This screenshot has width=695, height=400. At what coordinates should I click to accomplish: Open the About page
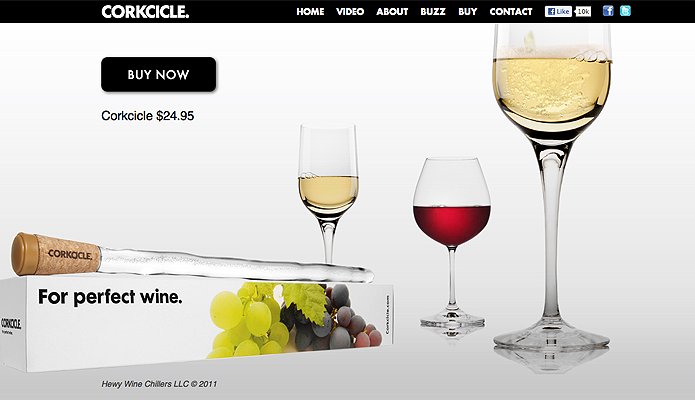click(x=392, y=12)
